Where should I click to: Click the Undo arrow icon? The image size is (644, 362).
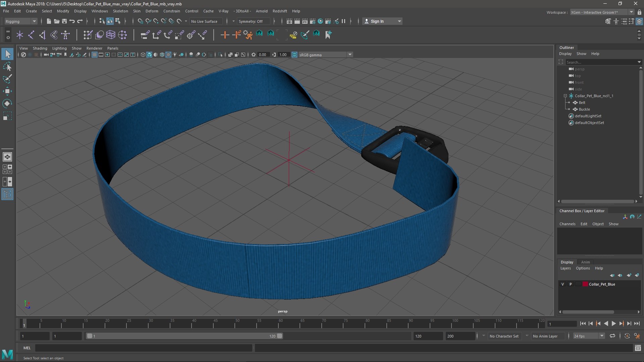tap(72, 21)
